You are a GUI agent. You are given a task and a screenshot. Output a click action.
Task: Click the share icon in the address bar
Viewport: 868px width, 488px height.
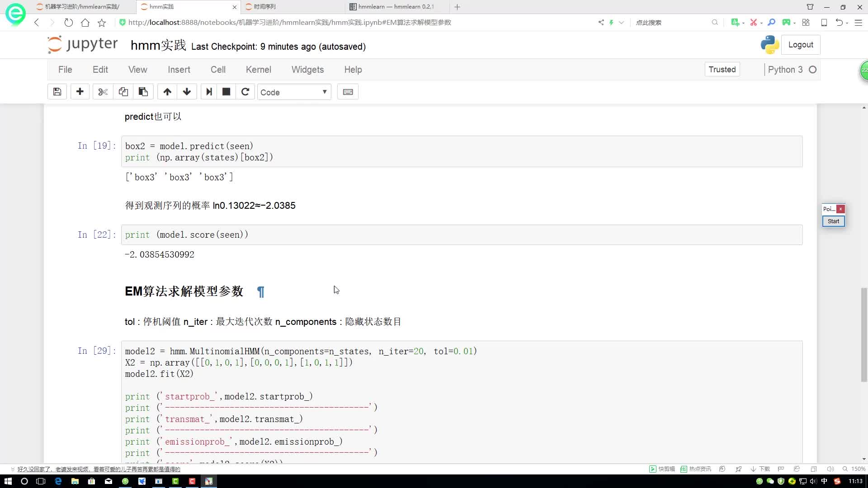[601, 23]
